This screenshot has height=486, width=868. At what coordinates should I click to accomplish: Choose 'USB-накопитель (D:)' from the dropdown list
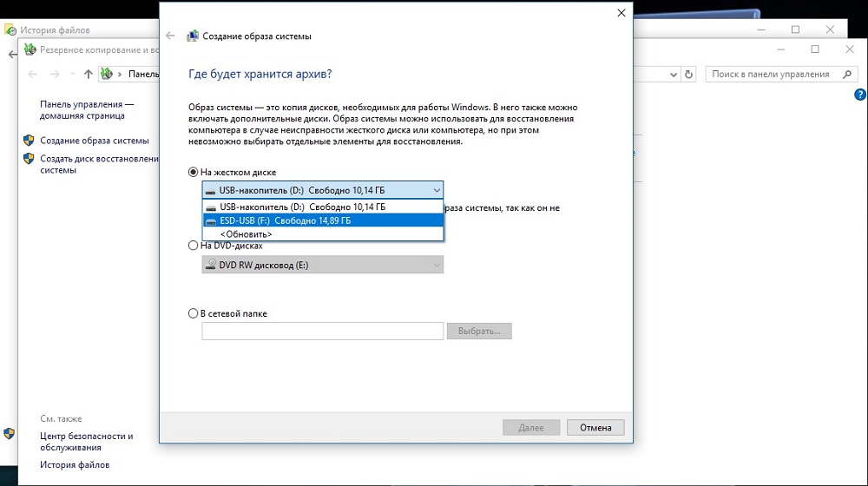[323, 207]
